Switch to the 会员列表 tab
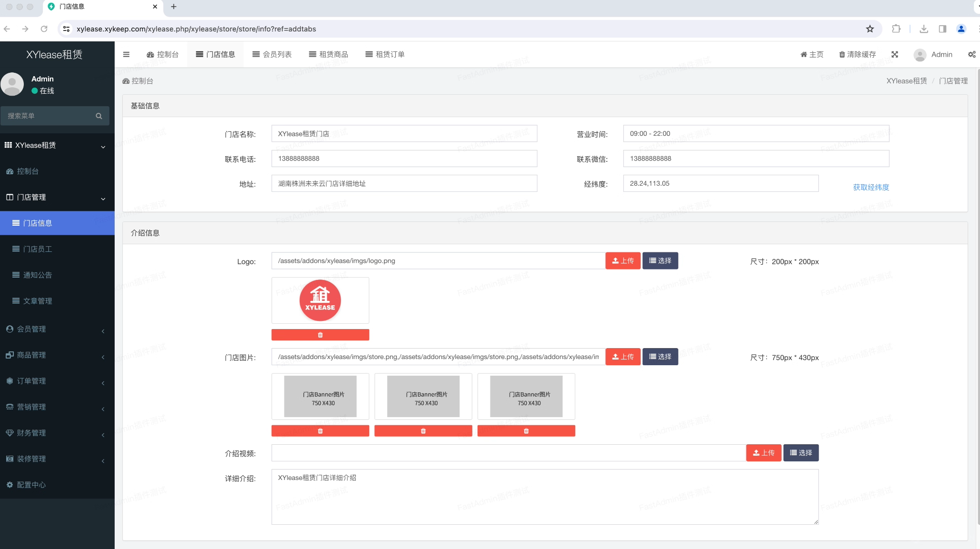The height and width of the screenshot is (549, 980). tap(272, 54)
